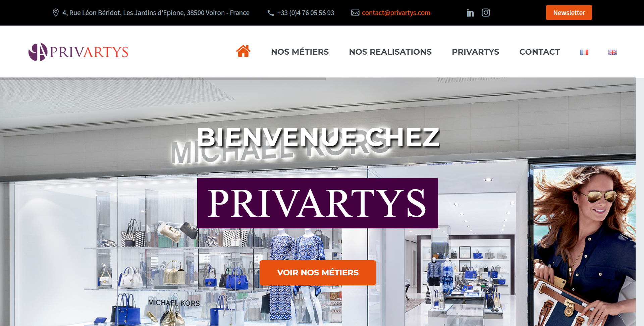The height and width of the screenshot is (326, 644).
Task: Open the contact@privartys.com email link
Action: click(x=396, y=13)
